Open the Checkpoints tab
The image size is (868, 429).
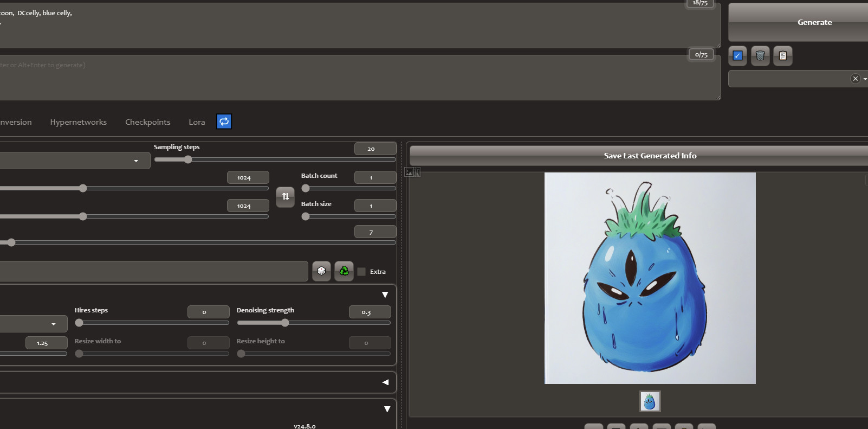click(148, 122)
